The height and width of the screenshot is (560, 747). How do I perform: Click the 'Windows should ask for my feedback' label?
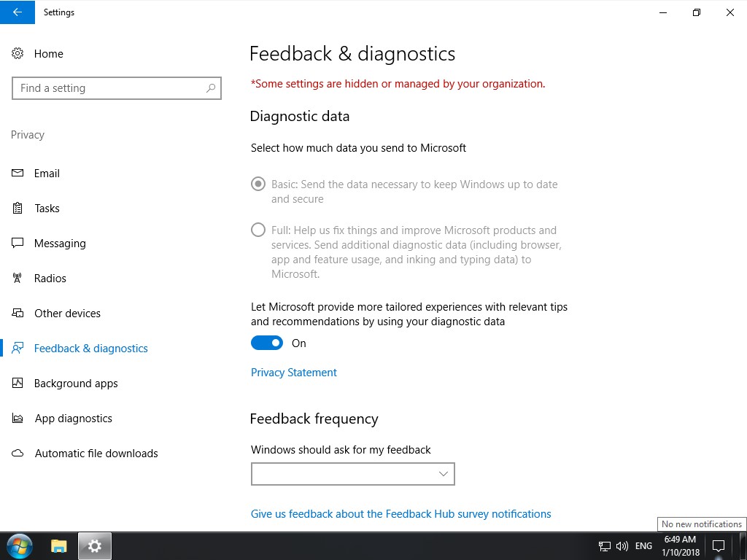pos(341,449)
